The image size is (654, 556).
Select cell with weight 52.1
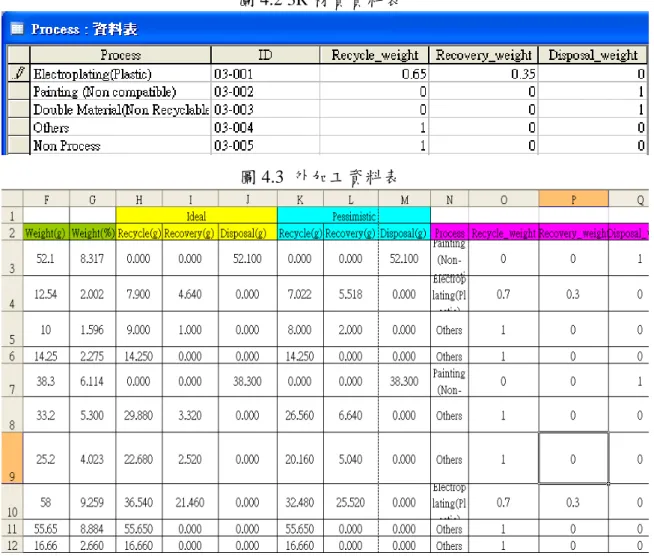(x=46, y=258)
